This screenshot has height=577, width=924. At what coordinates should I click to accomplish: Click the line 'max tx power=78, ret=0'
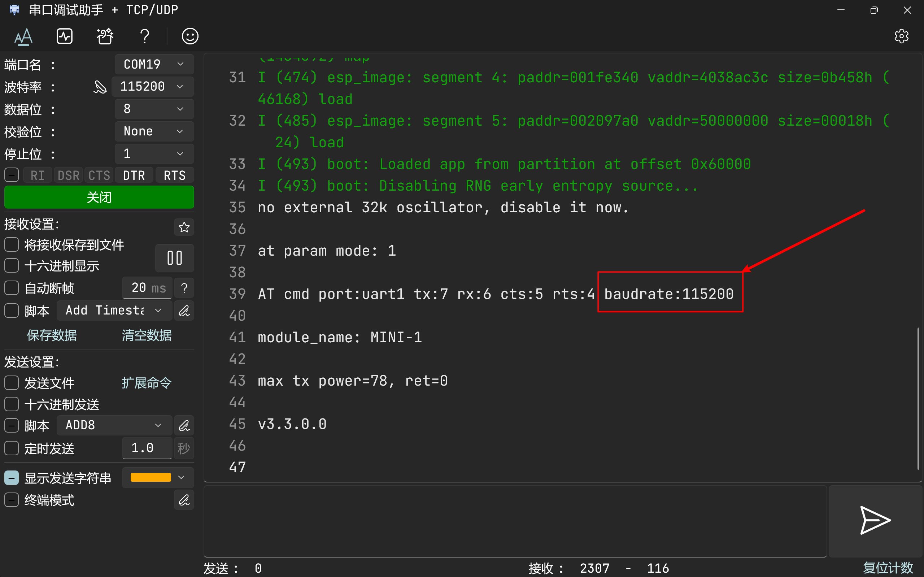coord(353,381)
